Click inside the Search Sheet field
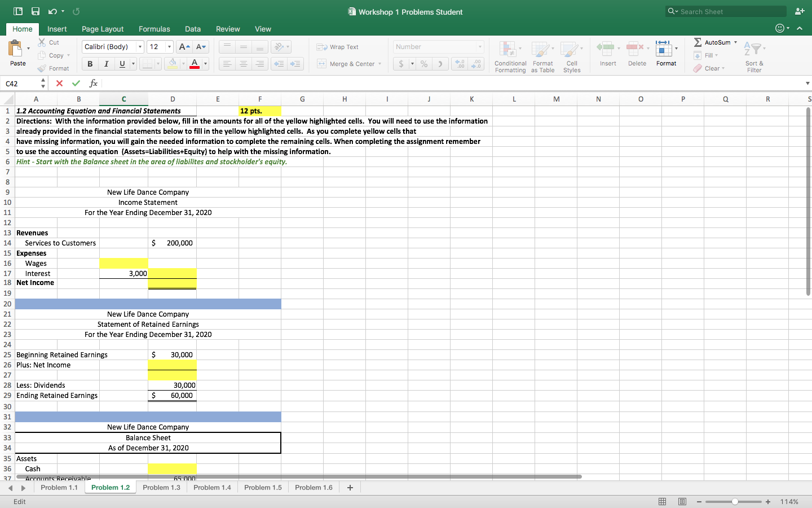The width and height of the screenshot is (812, 508). click(x=726, y=11)
